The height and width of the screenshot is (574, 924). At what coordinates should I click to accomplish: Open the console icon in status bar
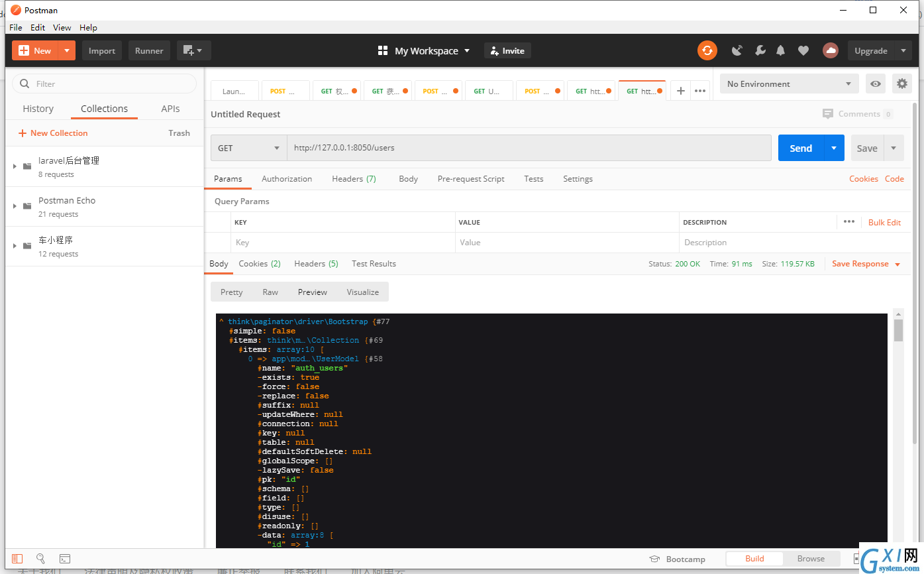pos(65,559)
